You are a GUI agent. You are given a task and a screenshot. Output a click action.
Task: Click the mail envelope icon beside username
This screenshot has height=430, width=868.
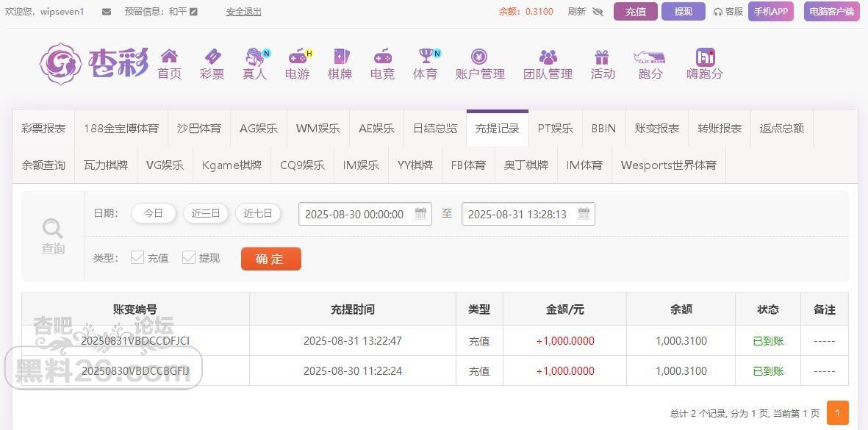pos(107,12)
